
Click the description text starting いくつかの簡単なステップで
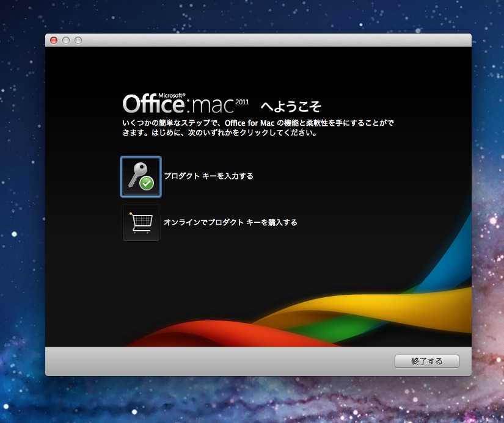(x=258, y=128)
